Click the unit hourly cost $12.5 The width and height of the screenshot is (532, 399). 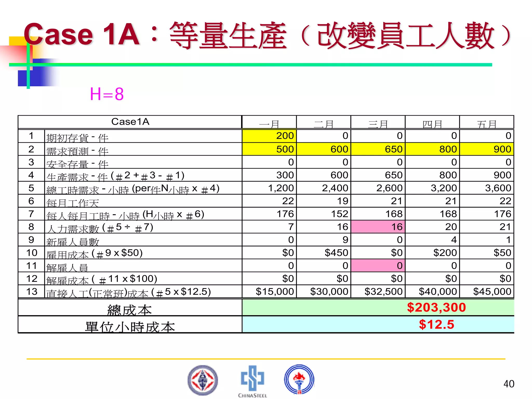[436, 324]
